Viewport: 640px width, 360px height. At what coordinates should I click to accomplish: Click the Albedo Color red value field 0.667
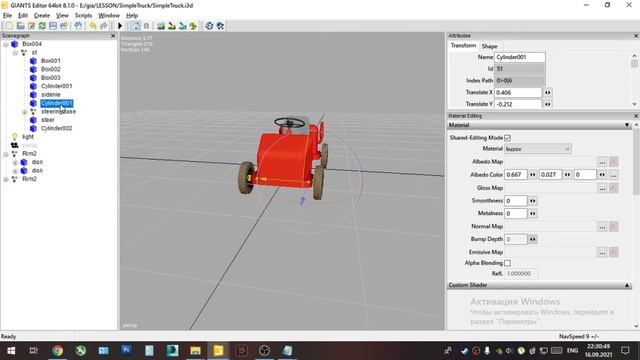tap(516, 175)
